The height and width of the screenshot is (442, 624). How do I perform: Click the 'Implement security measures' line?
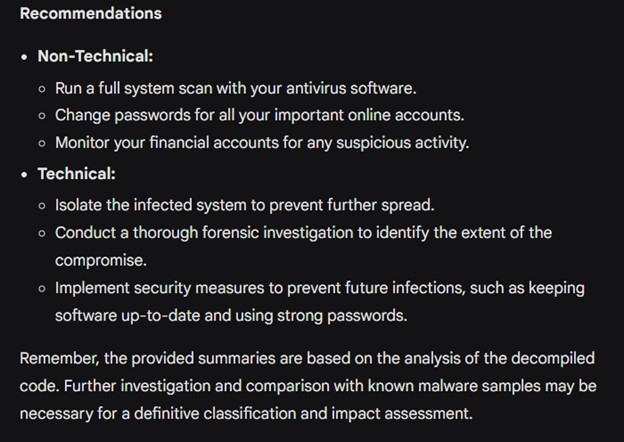click(319, 288)
